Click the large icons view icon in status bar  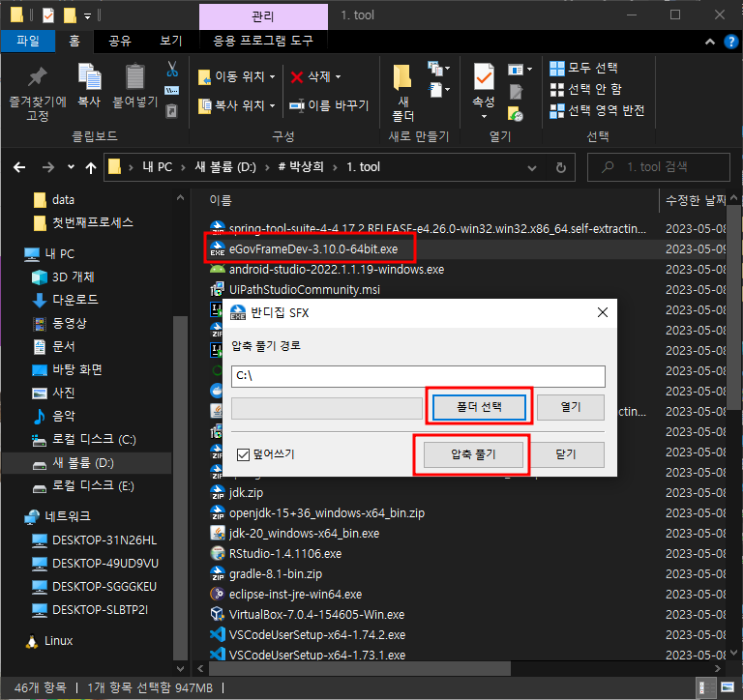pyautogui.click(x=728, y=686)
